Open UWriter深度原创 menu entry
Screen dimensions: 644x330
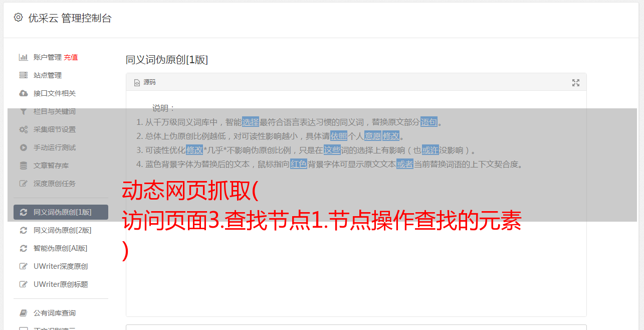(x=61, y=266)
